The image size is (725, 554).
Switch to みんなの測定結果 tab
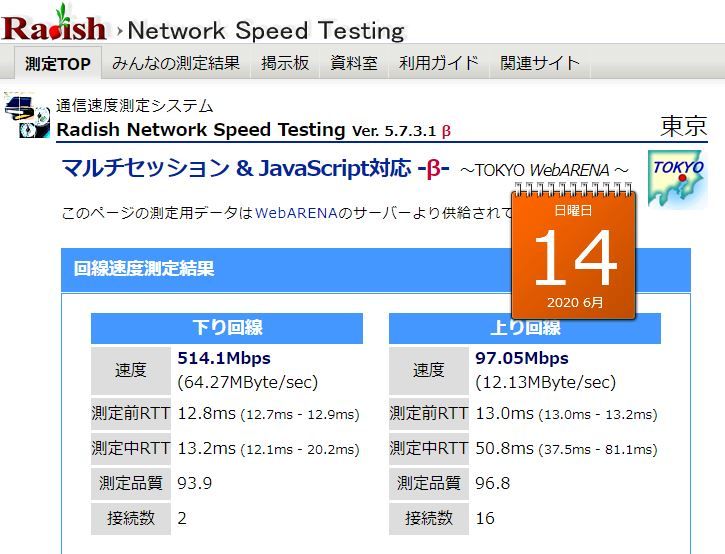[x=176, y=63]
